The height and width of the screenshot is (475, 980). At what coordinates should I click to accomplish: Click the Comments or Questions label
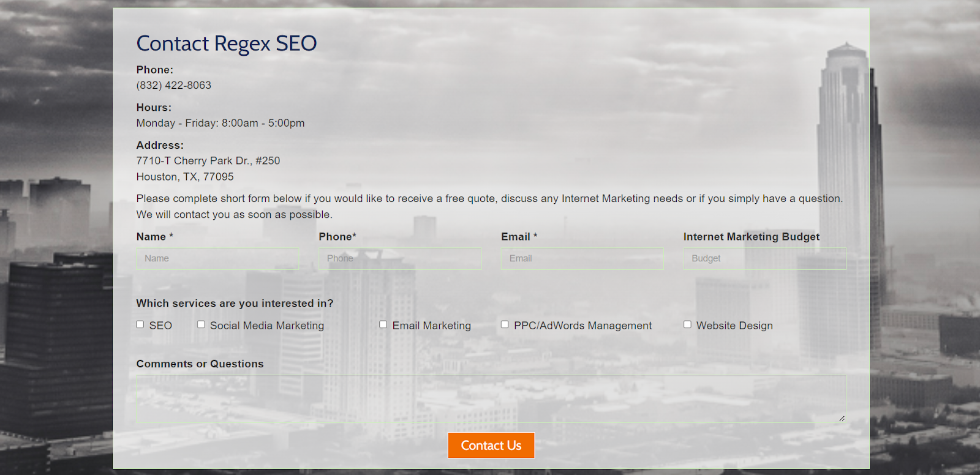(x=200, y=364)
